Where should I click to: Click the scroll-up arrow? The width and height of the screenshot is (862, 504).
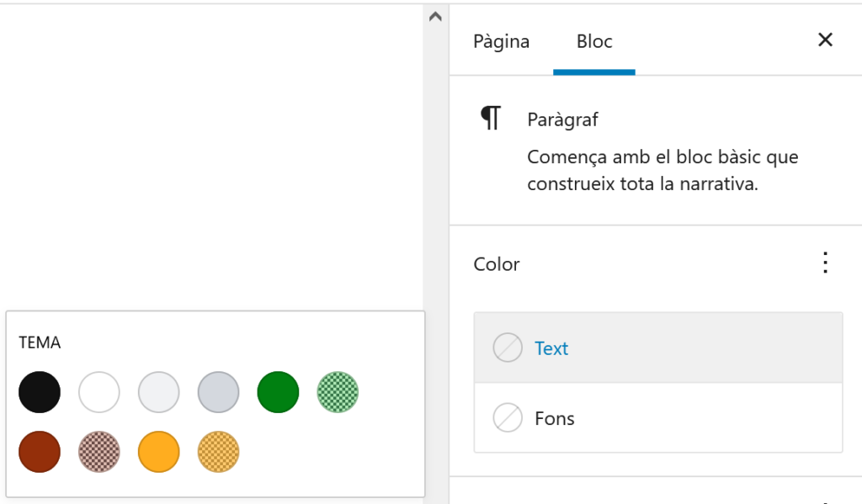coord(435,16)
